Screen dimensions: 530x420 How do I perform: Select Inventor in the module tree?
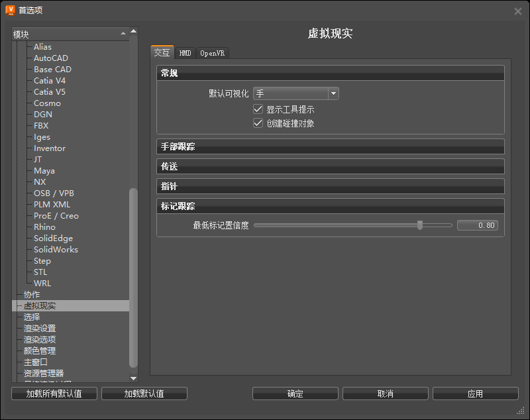pyautogui.click(x=50, y=148)
